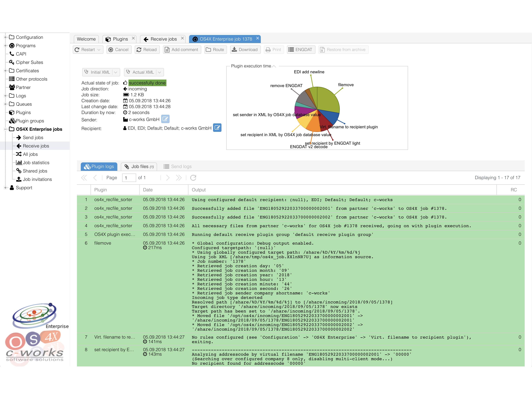Open the Actual XML dropdown arrow

point(159,72)
